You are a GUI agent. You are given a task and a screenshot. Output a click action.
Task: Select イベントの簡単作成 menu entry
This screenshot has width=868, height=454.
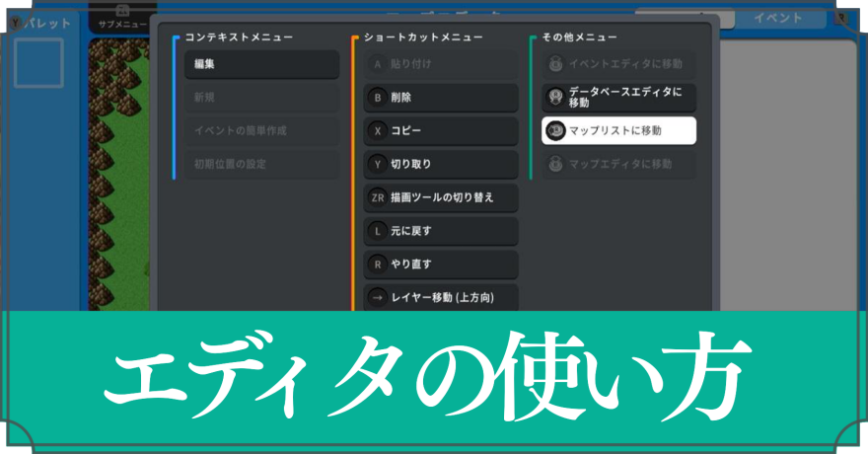click(261, 130)
